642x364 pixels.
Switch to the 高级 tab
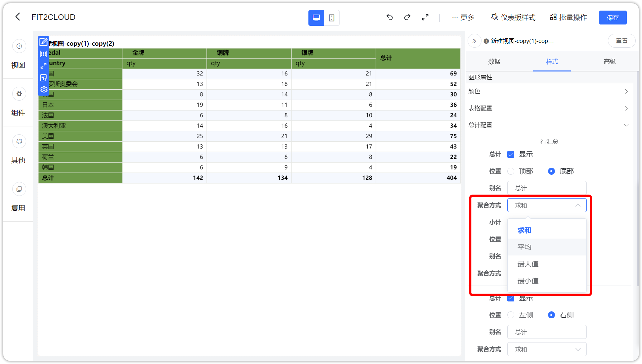pyautogui.click(x=609, y=62)
